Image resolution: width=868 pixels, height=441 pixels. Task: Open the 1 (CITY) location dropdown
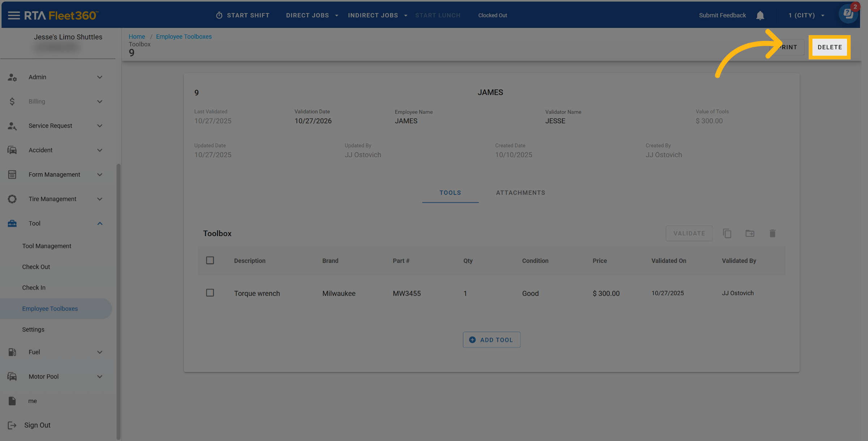tap(806, 15)
